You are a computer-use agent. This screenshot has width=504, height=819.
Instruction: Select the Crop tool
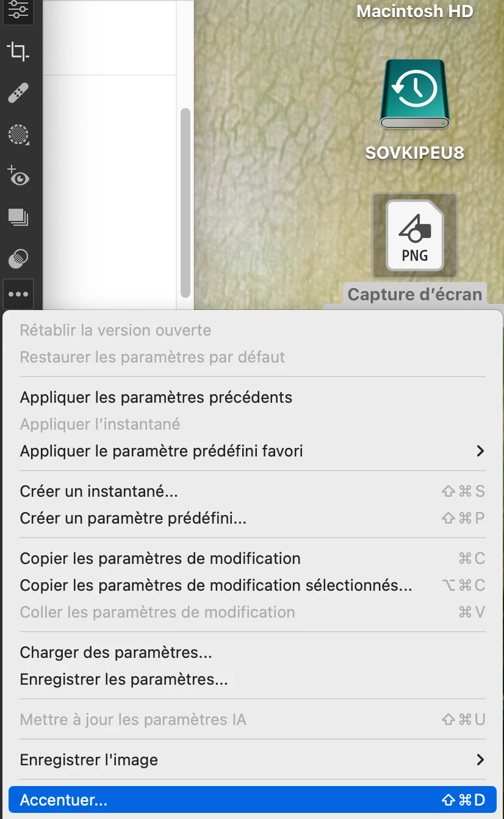point(18,52)
